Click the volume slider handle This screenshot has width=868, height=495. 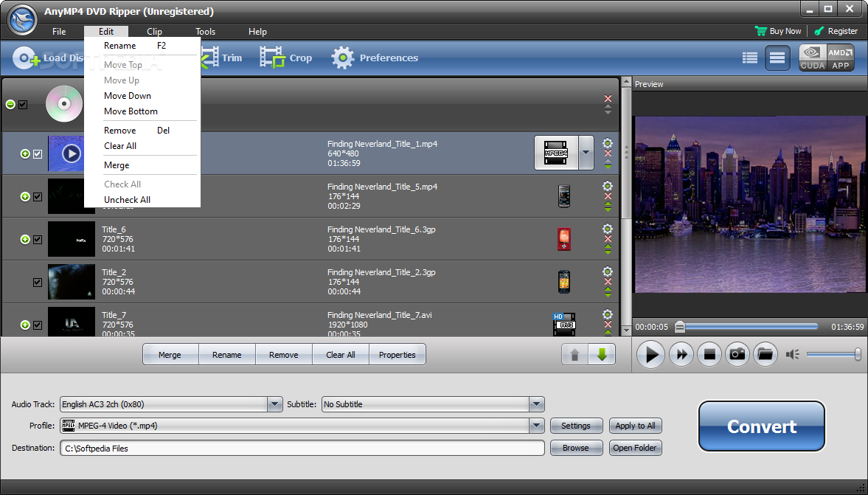858,354
